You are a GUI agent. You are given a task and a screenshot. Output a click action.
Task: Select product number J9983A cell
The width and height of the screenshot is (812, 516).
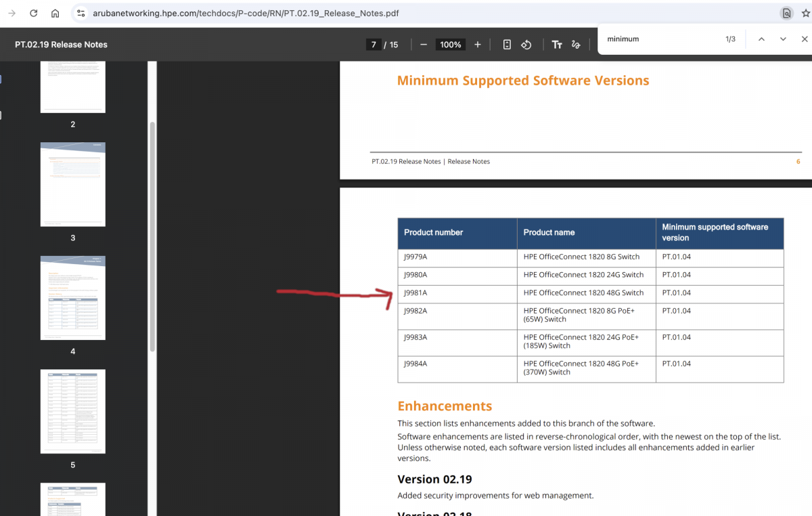[x=457, y=342]
